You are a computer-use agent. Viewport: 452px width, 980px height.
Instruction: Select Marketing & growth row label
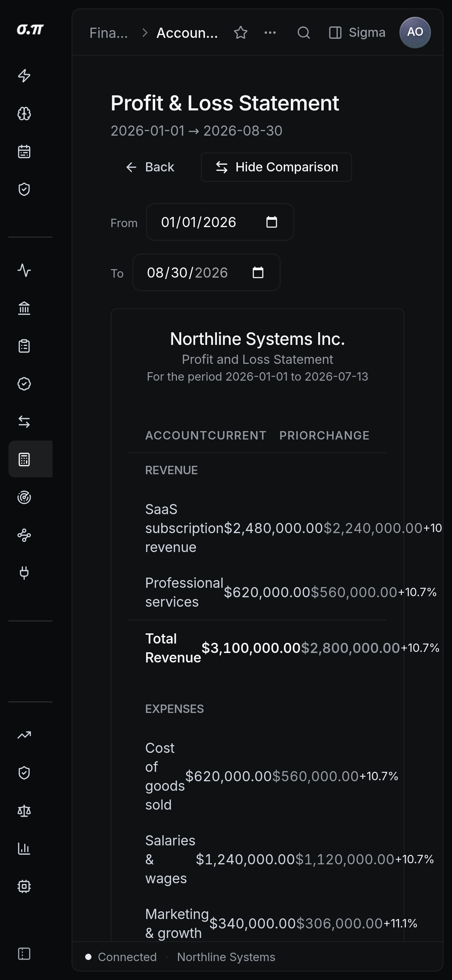tap(177, 923)
